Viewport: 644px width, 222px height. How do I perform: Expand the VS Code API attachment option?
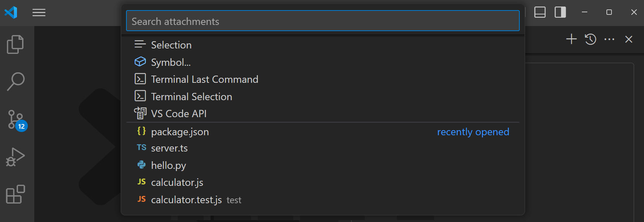point(178,113)
